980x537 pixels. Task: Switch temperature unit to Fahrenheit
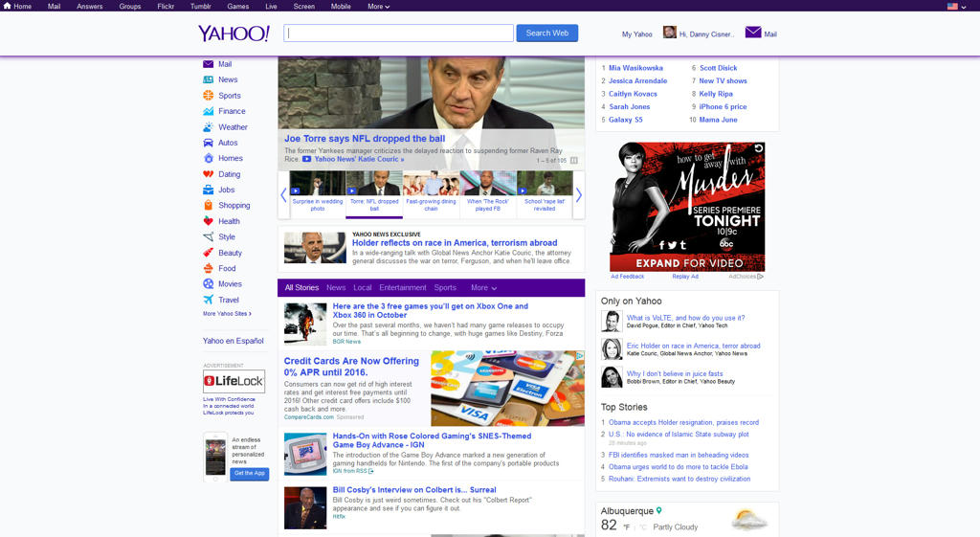pyautogui.click(x=627, y=527)
